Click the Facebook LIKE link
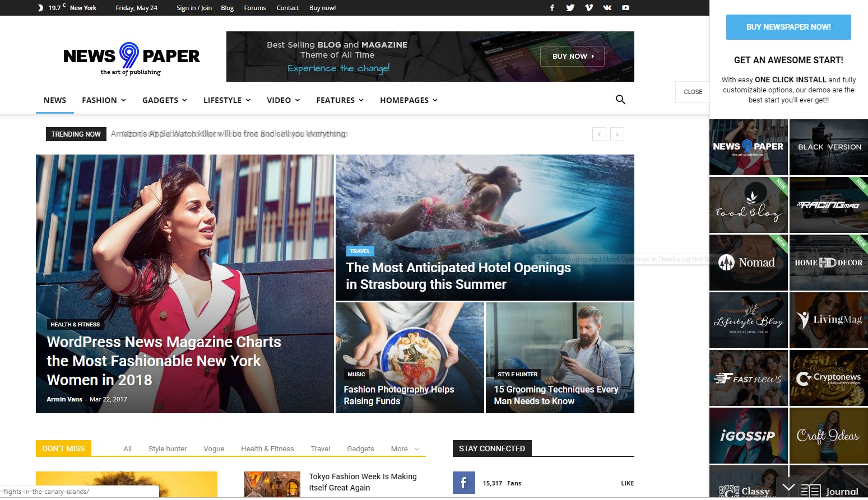Screen dimensions: 868x500 point(628,483)
